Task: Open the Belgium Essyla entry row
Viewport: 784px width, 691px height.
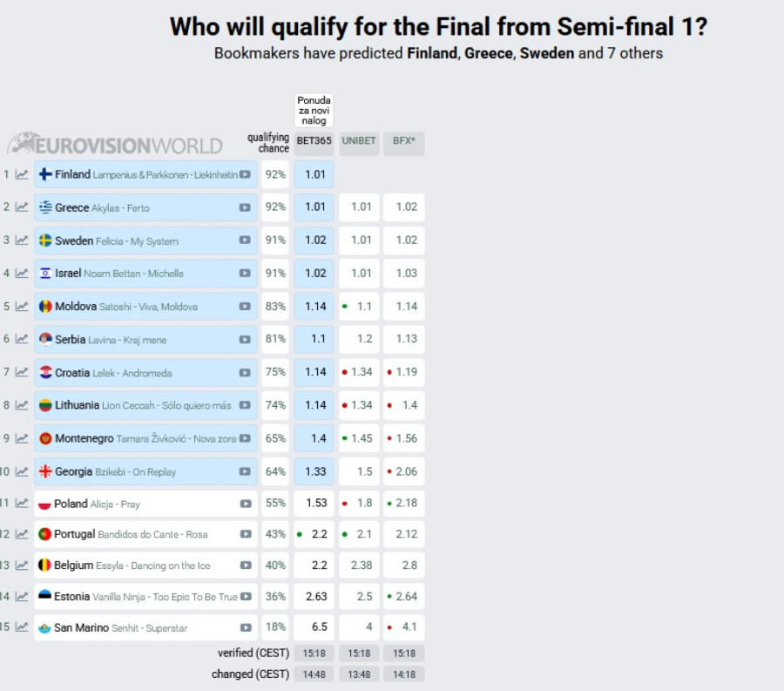Action: point(131,566)
